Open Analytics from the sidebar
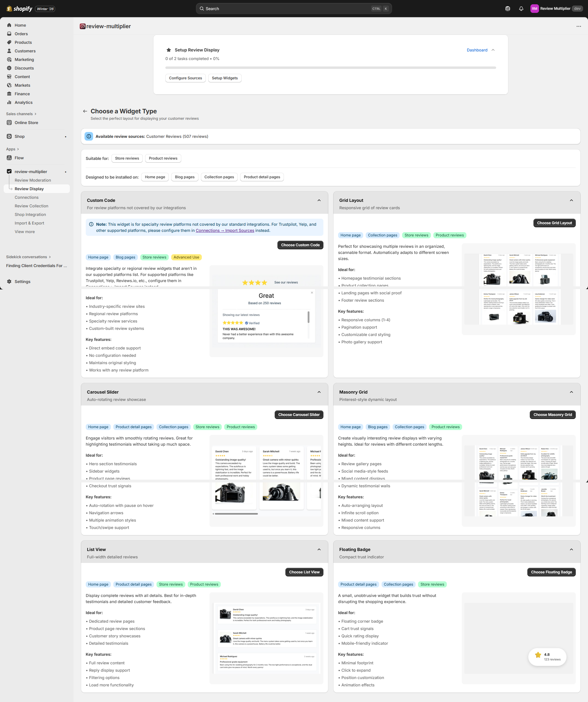This screenshot has width=588, height=702. tap(23, 102)
